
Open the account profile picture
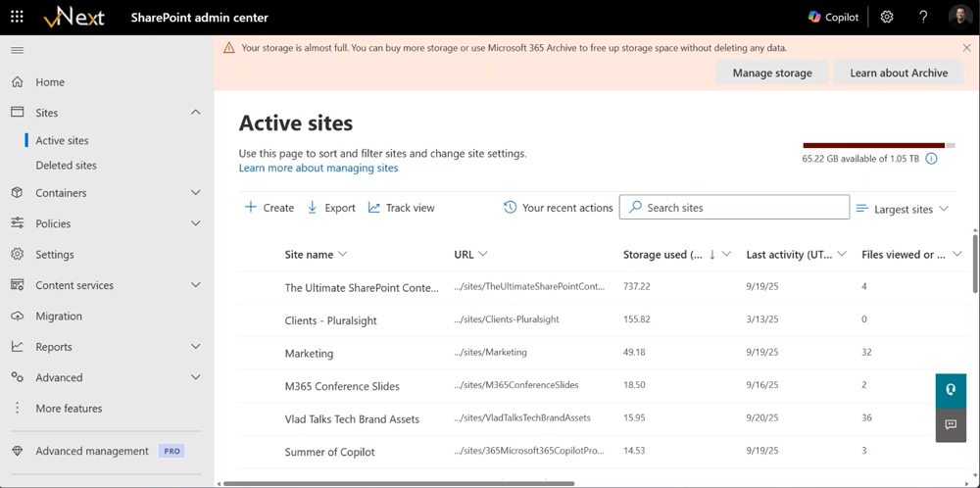(960, 17)
